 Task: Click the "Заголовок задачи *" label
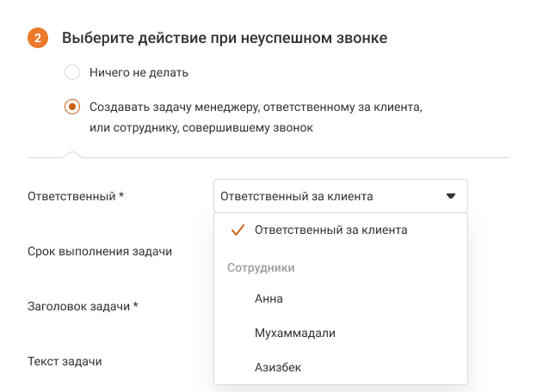[x=83, y=306]
